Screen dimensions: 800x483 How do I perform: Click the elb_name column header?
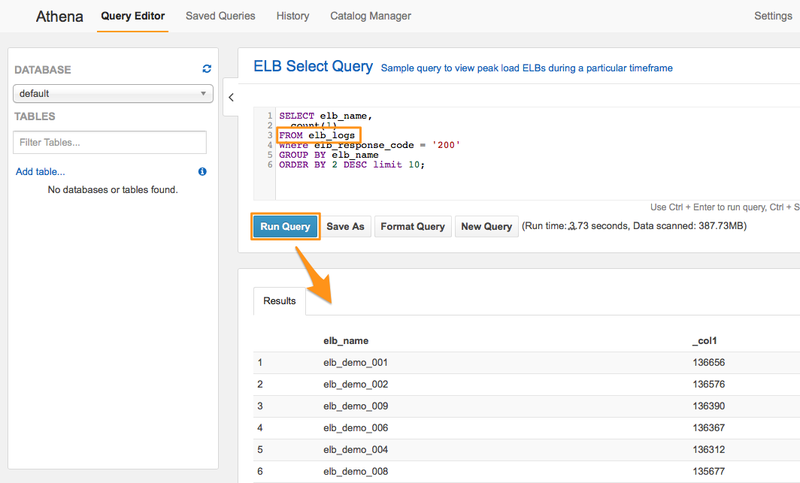point(346,341)
